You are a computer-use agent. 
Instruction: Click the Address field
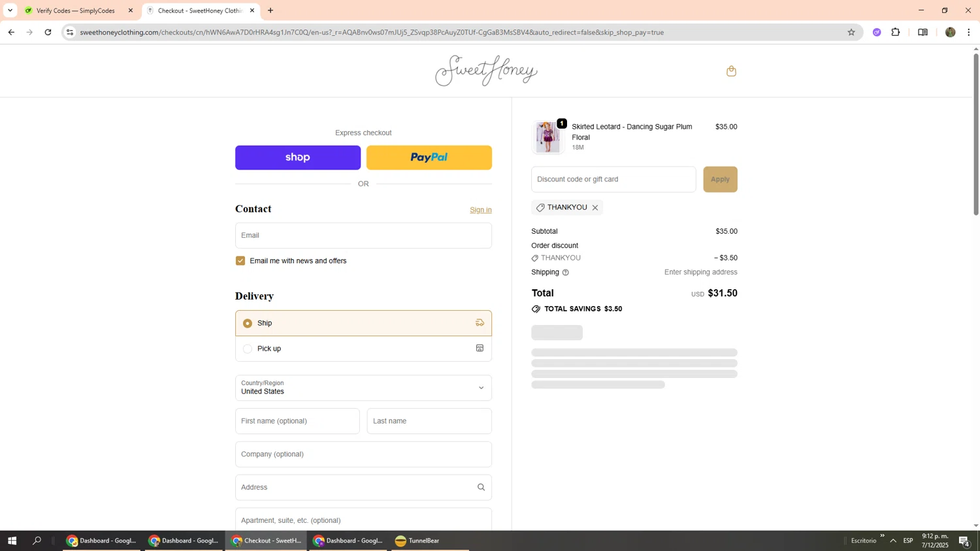pyautogui.click(x=363, y=488)
